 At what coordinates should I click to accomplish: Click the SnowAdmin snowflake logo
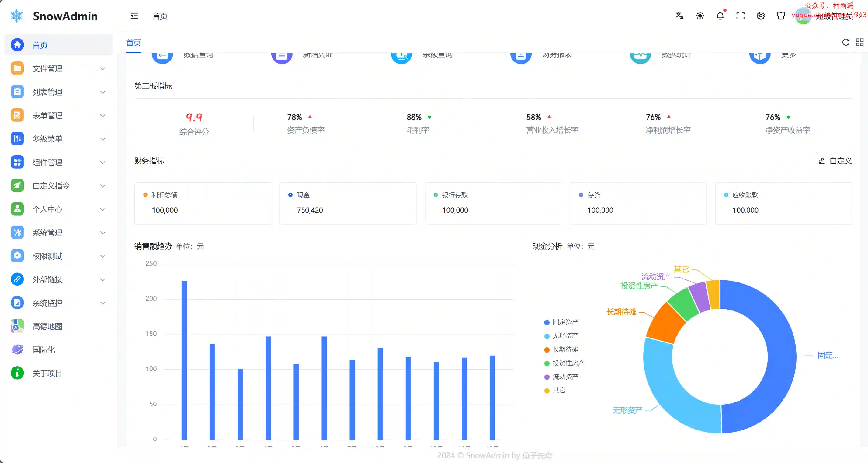(16, 16)
